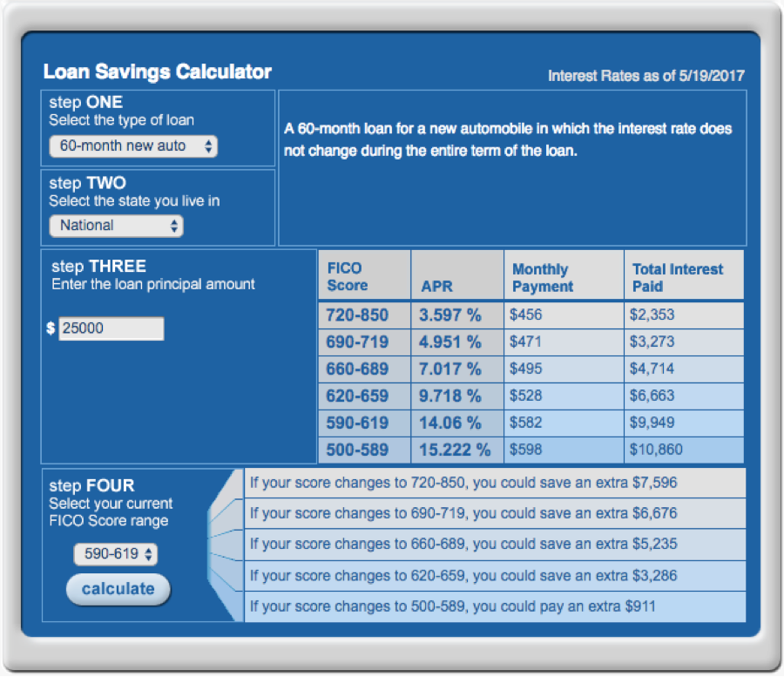The width and height of the screenshot is (784, 677).
Task: Click the $9,949 total interest cell
Action: [x=684, y=423]
